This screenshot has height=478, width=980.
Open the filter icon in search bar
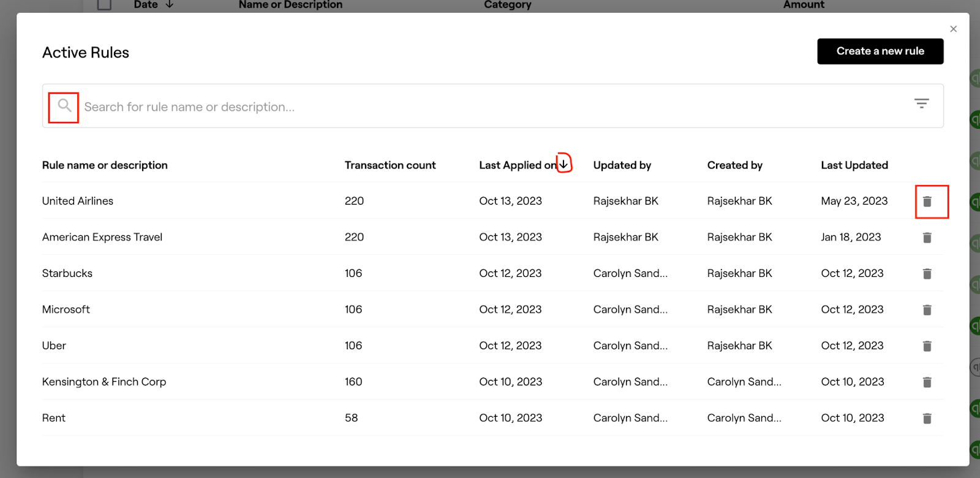(921, 103)
